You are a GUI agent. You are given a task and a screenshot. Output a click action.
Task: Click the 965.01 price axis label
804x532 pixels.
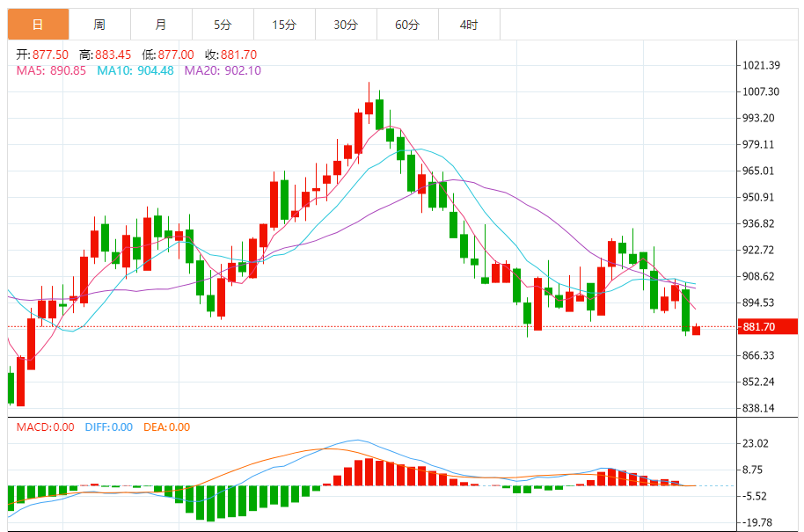[758, 171]
